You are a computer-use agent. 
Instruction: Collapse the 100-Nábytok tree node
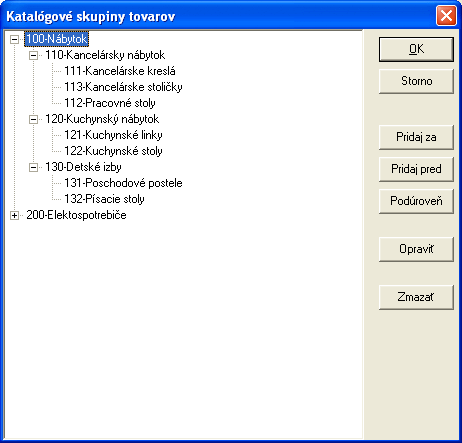(14, 39)
